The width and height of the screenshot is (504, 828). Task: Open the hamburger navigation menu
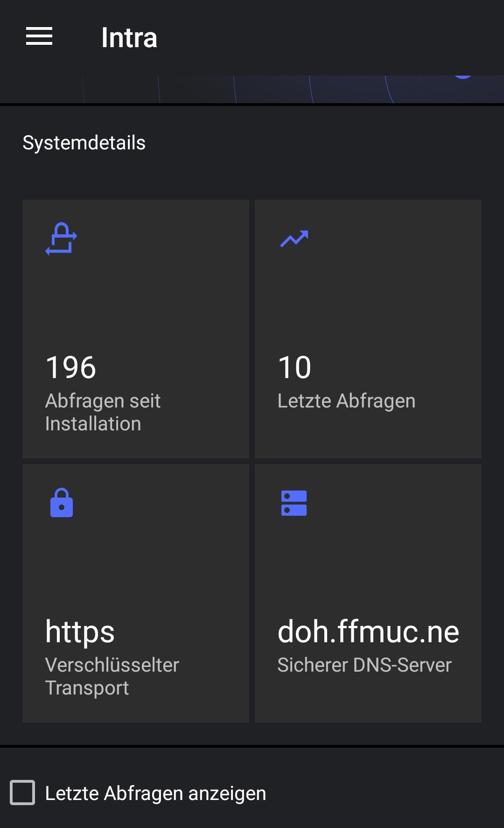coord(39,36)
